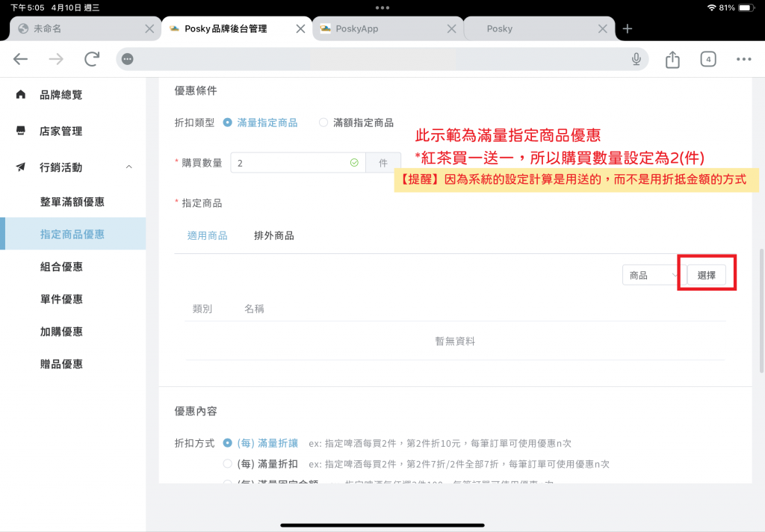Click the home icon beside 品牌總覽

(20, 94)
